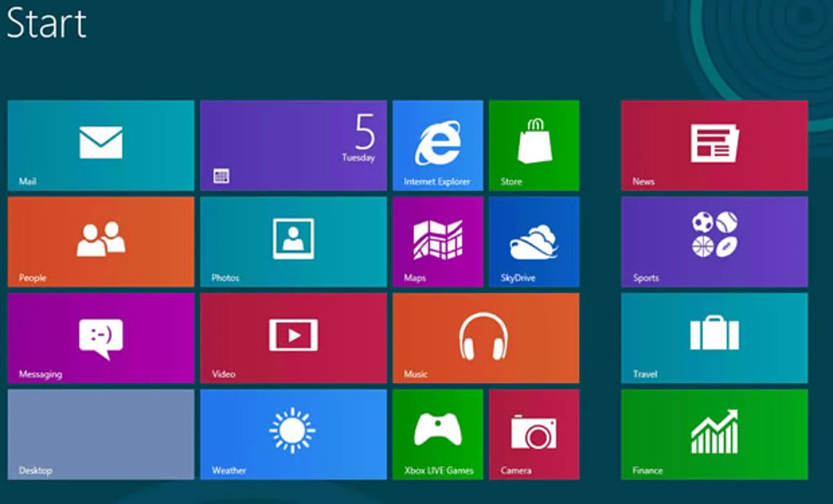833x504 pixels.
Task: Open the News tile
Action: tap(714, 144)
